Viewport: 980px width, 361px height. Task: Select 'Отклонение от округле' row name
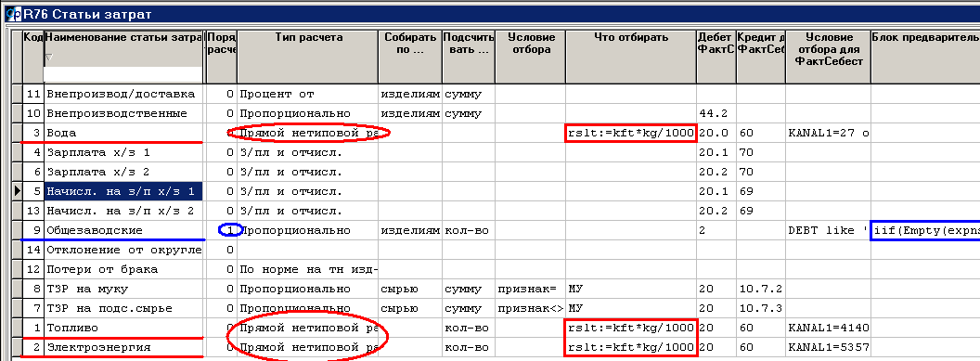coord(123,250)
